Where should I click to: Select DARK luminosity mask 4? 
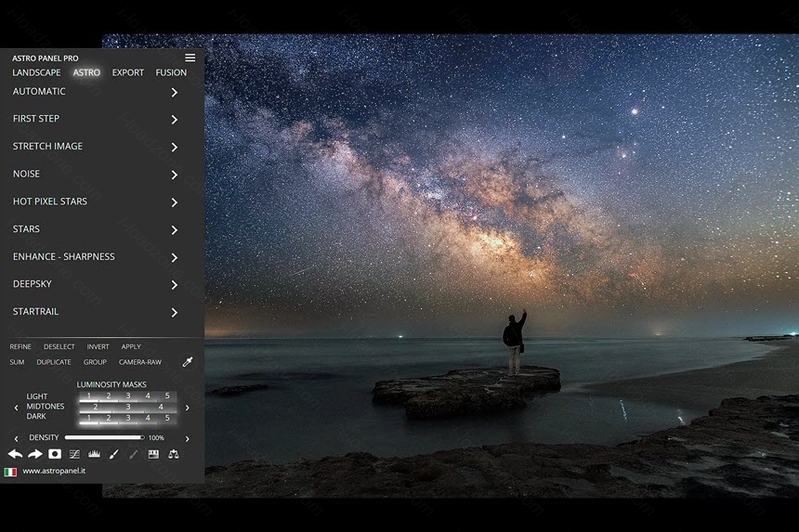point(148,418)
